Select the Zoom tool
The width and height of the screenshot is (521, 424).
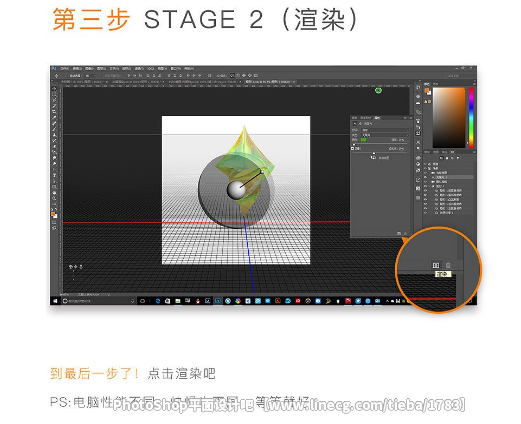coord(55,198)
